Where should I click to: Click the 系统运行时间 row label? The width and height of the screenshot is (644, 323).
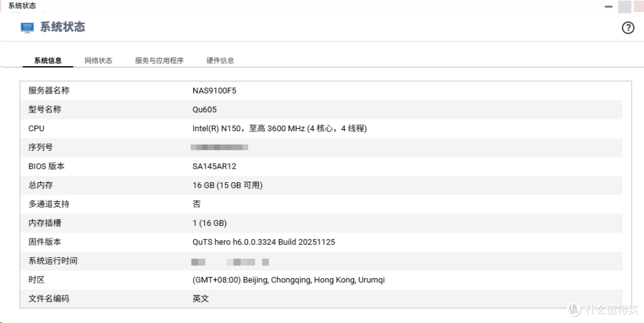click(53, 260)
